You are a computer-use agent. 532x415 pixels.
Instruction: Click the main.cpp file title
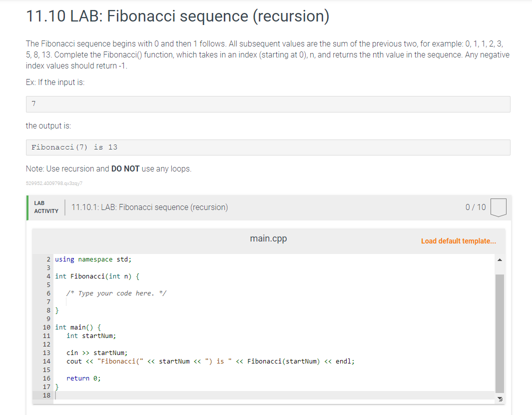pyautogui.click(x=268, y=238)
